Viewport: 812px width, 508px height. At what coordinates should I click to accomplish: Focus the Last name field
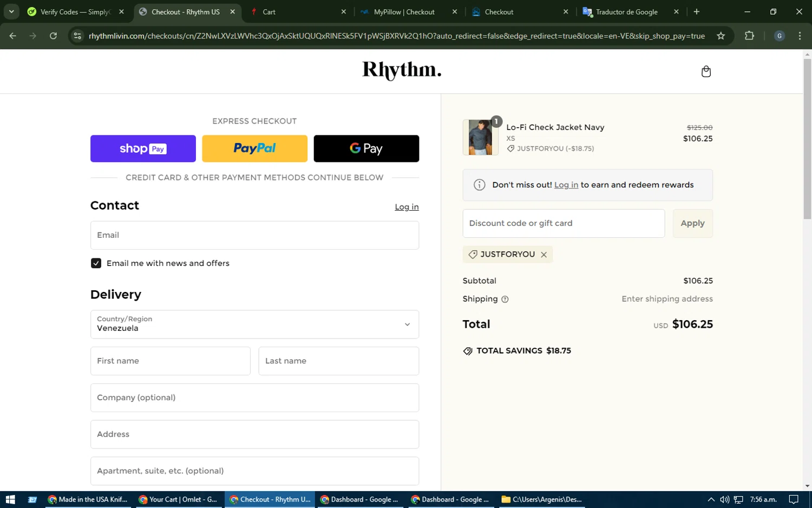tap(338, 361)
